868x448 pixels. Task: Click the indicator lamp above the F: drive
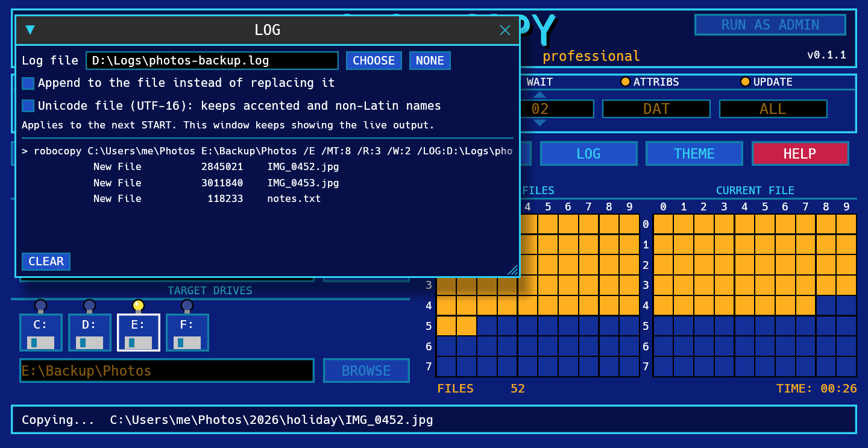click(187, 306)
